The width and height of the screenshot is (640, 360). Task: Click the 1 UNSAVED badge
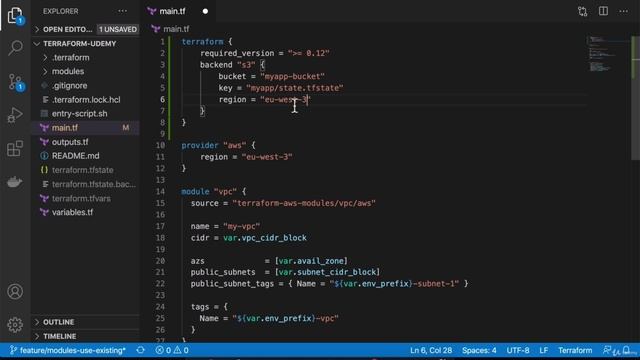coord(118,29)
